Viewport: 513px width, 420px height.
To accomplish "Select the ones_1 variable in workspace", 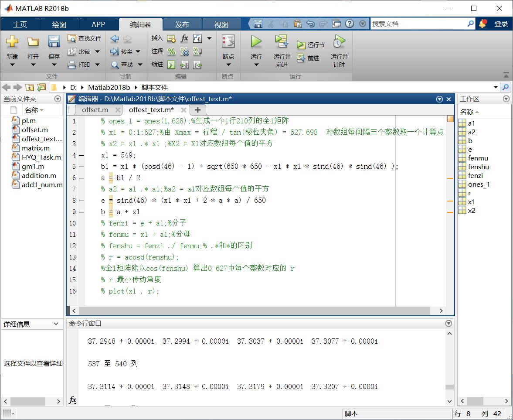I will tap(479, 184).
